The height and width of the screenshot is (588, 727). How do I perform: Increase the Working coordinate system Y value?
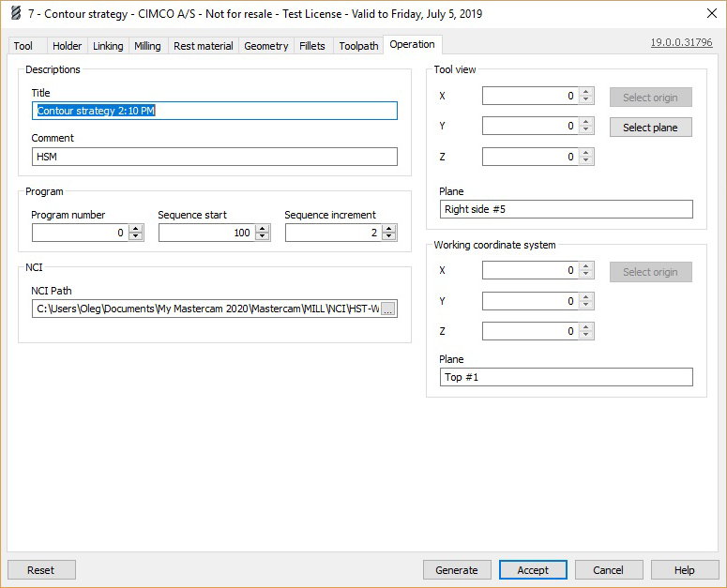coord(586,297)
